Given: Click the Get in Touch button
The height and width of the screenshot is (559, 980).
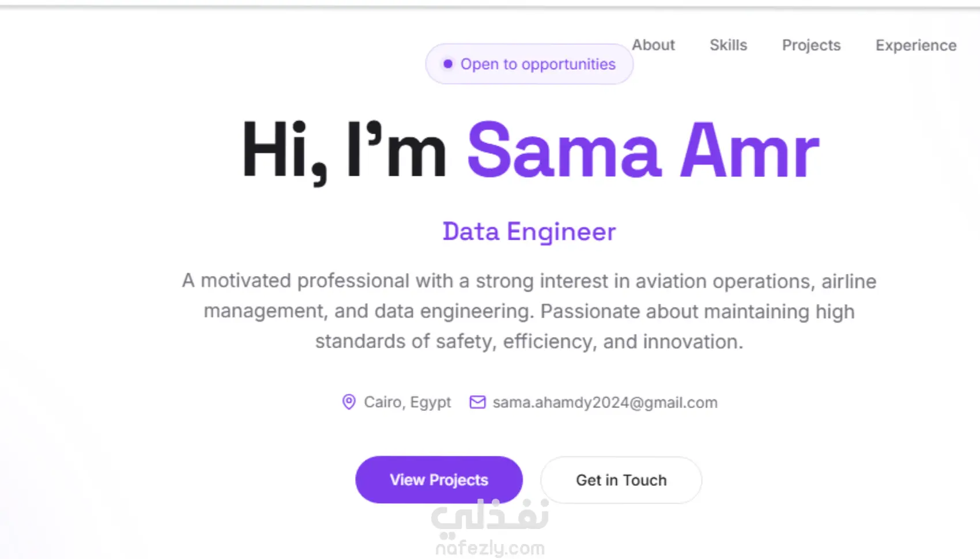Looking at the screenshot, I should point(621,480).
